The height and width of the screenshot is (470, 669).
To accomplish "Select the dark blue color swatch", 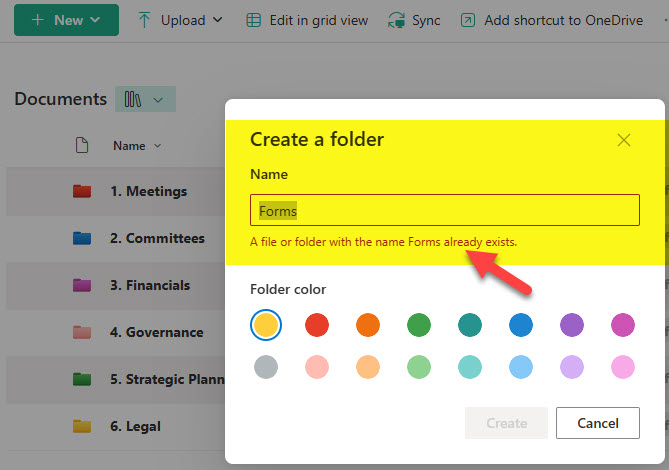I will point(521,325).
